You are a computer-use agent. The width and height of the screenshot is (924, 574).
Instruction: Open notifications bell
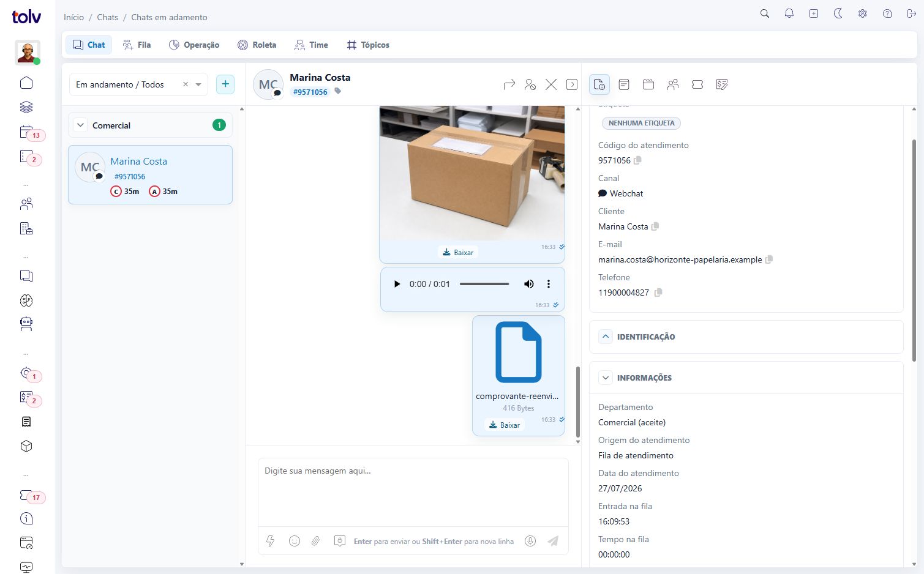click(x=789, y=13)
